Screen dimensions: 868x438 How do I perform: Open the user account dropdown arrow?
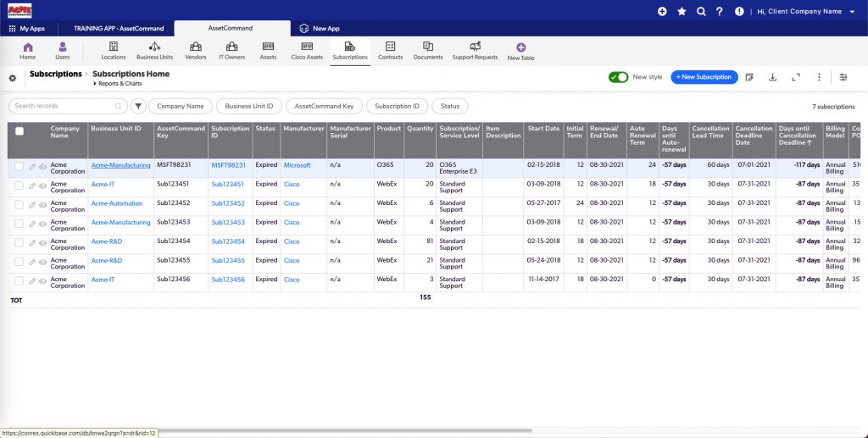point(851,12)
